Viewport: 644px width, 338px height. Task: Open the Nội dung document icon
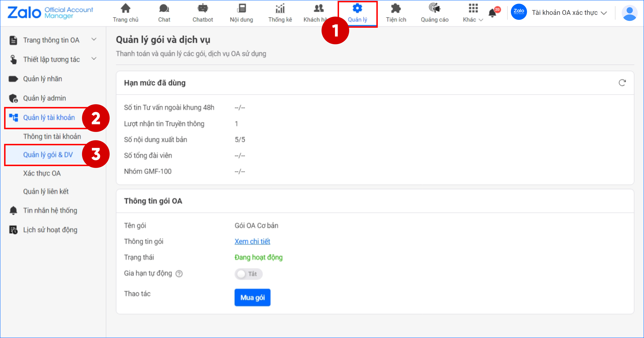[241, 8]
